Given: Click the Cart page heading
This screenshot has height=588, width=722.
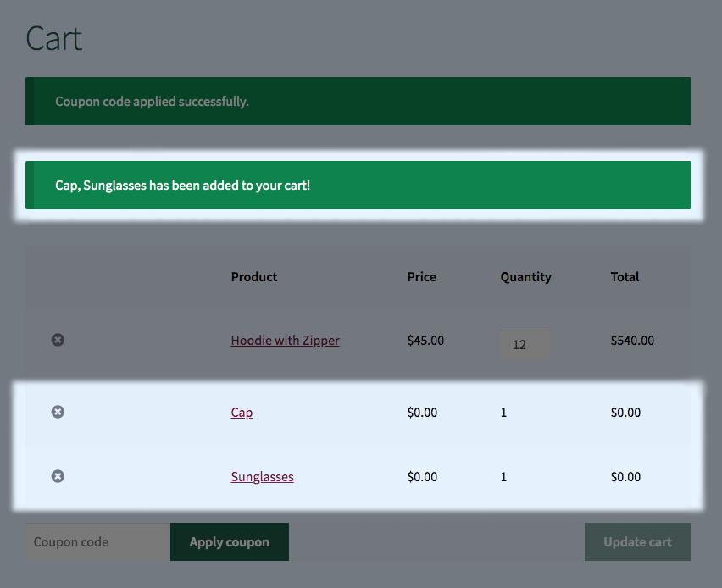Looking at the screenshot, I should click(x=54, y=39).
